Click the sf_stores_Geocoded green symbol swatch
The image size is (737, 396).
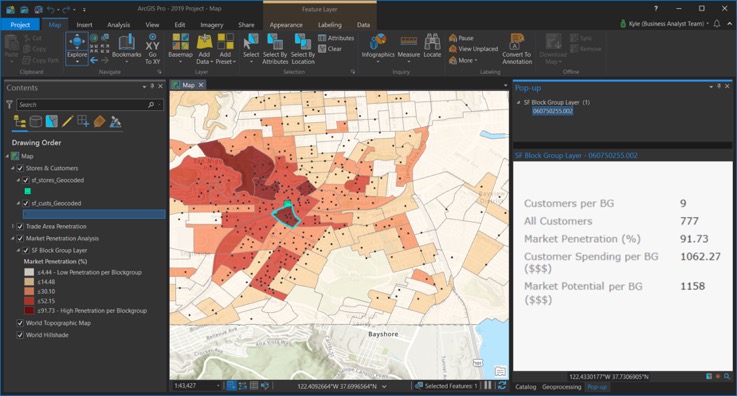pyautogui.click(x=28, y=191)
